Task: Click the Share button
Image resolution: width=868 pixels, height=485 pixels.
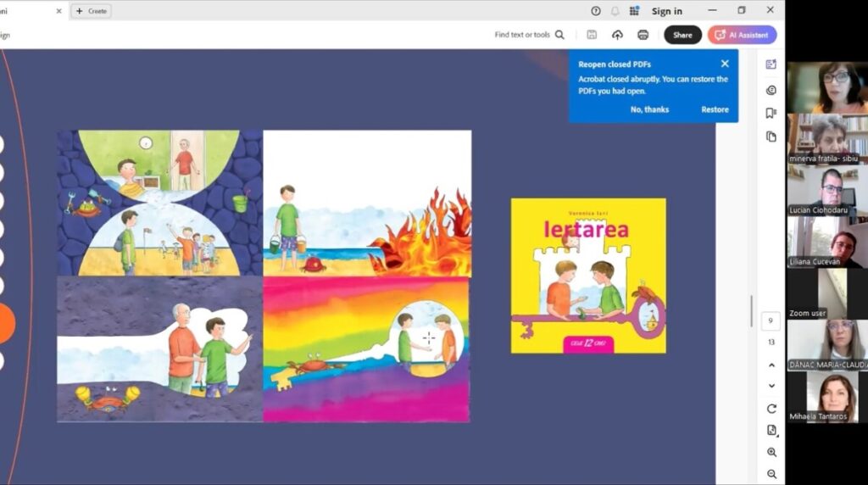Action: pos(682,35)
